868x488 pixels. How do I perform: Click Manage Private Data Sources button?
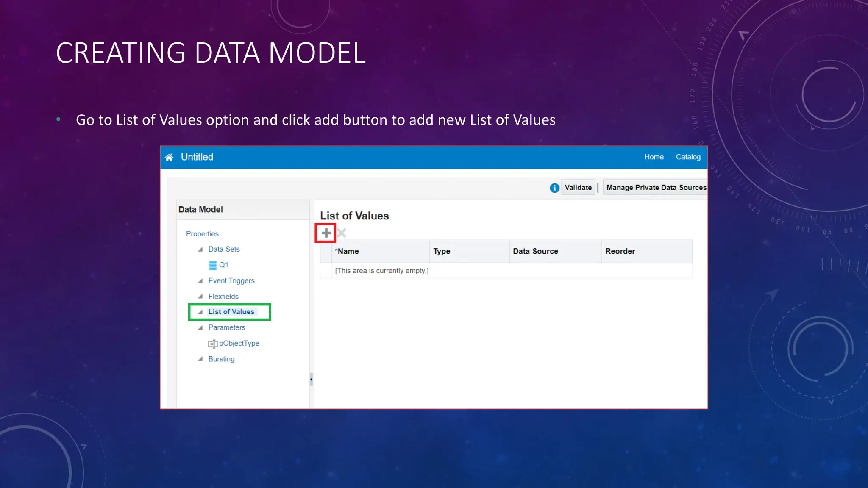pyautogui.click(x=656, y=188)
